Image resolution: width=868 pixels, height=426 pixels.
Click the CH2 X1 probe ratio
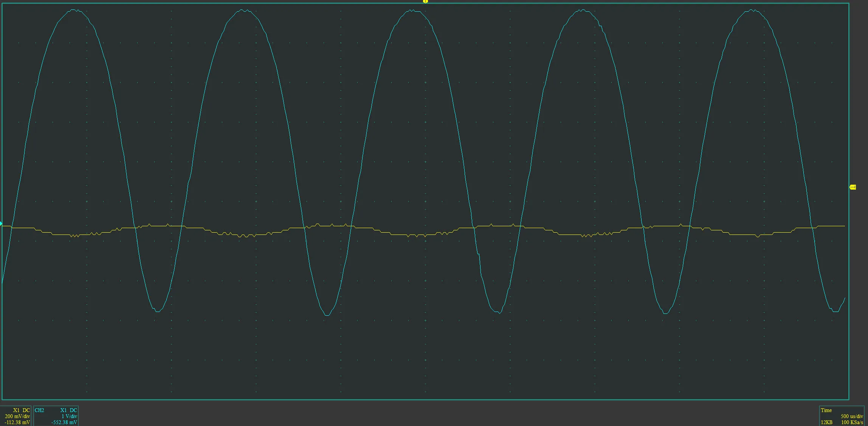(x=64, y=410)
